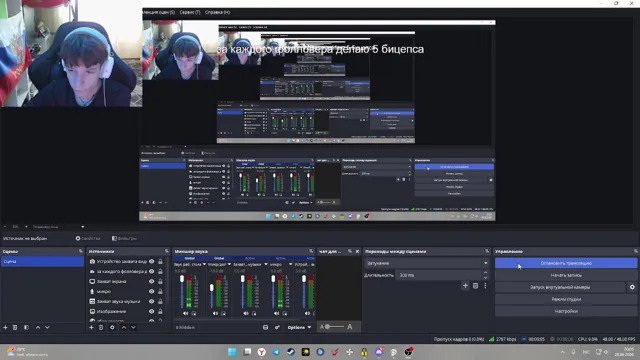Open scene filters icon in Scenes panel
This screenshot has height=360, width=640.
pyautogui.click(x=26, y=327)
